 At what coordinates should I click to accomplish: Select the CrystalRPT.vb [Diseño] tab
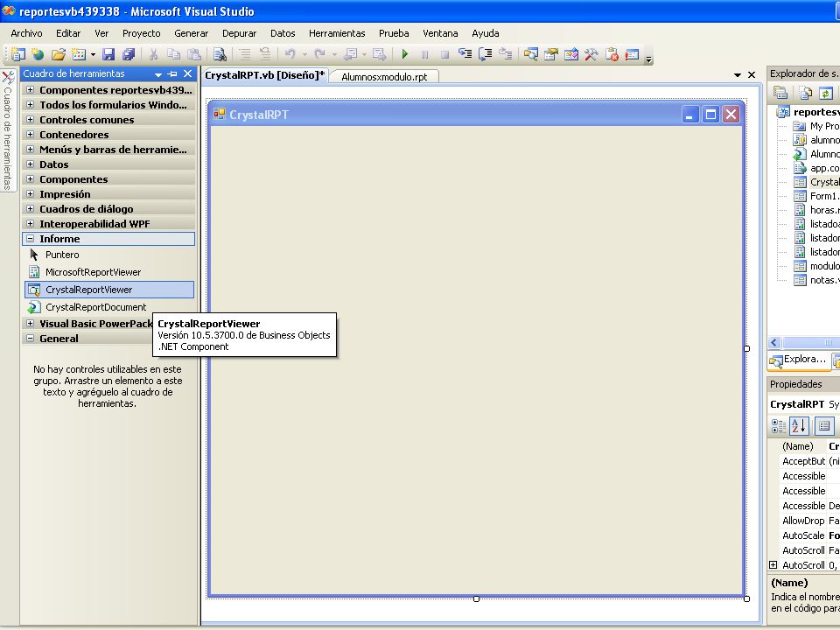point(264,75)
